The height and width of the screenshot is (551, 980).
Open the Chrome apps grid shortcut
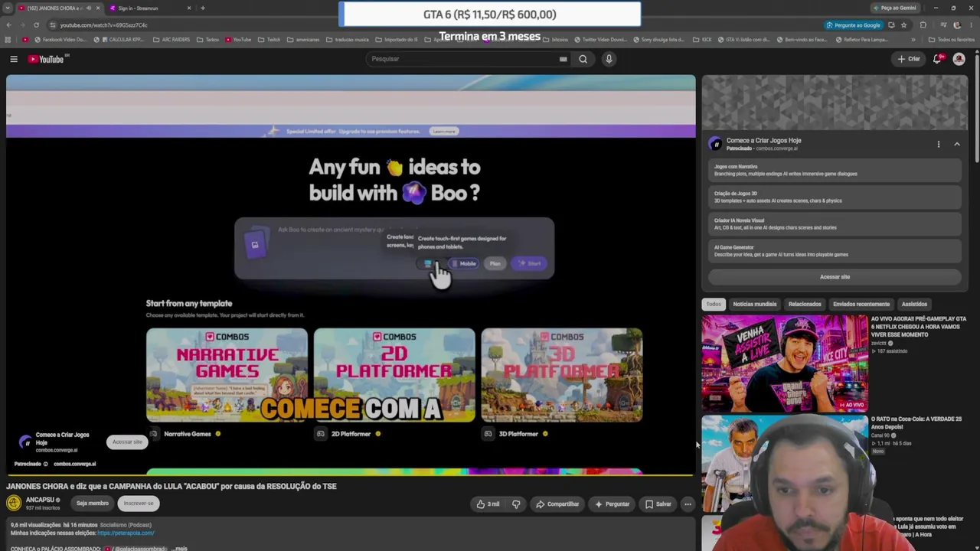pos(8,40)
